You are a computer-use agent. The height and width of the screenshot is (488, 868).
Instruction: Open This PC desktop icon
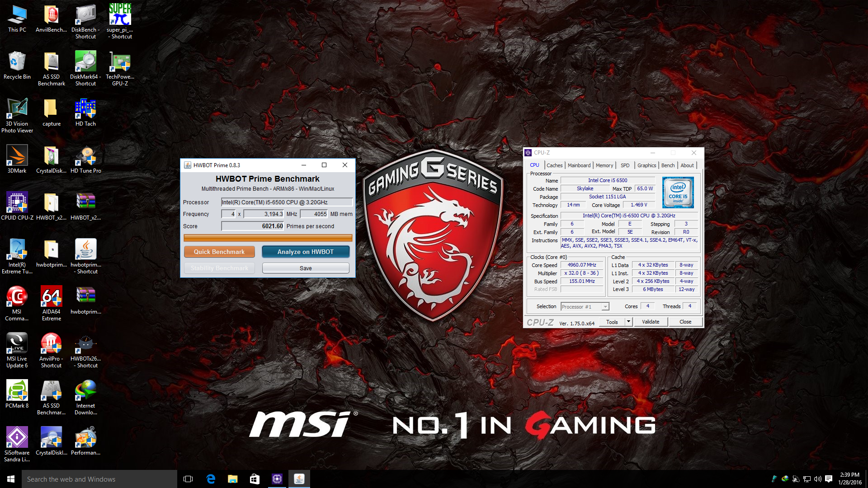pos(17,19)
